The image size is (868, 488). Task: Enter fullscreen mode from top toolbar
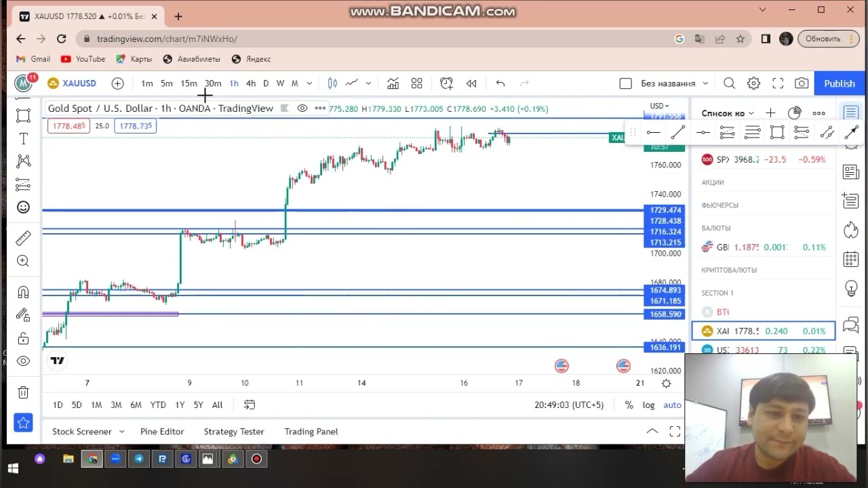778,83
